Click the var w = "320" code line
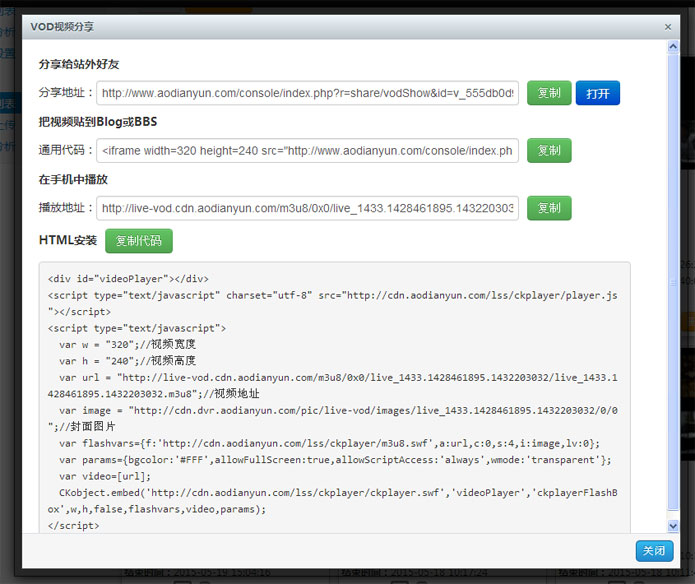Image resolution: width=695 pixels, height=584 pixels. pyautogui.click(x=127, y=344)
